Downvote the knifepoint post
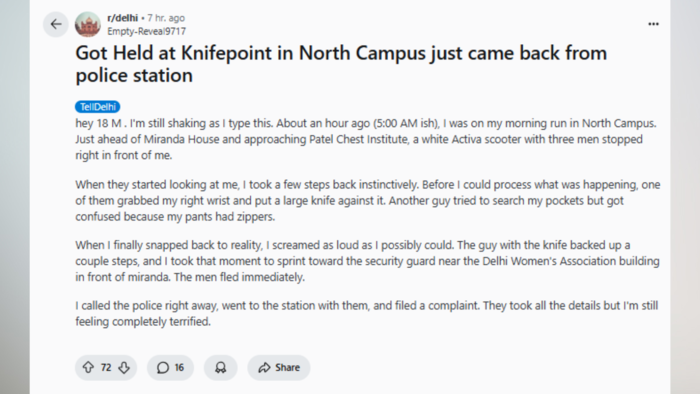 (x=124, y=367)
